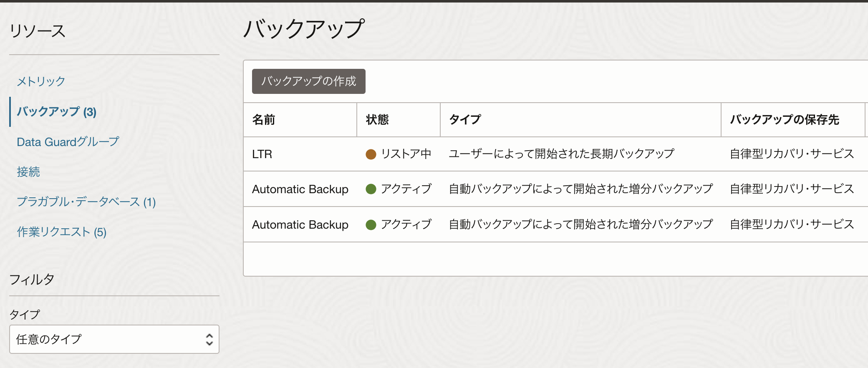
Task: Go to the 接続 resource section
Action: [28, 172]
